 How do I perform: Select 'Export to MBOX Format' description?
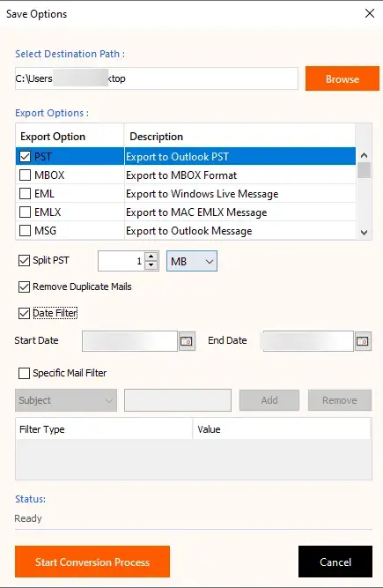point(239,175)
